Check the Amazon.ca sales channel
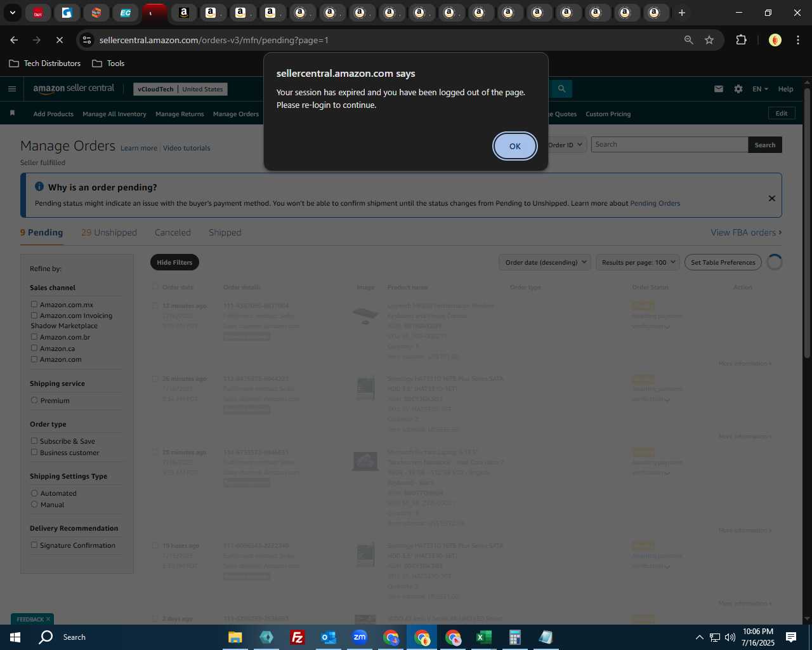 (x=34, y=348)
